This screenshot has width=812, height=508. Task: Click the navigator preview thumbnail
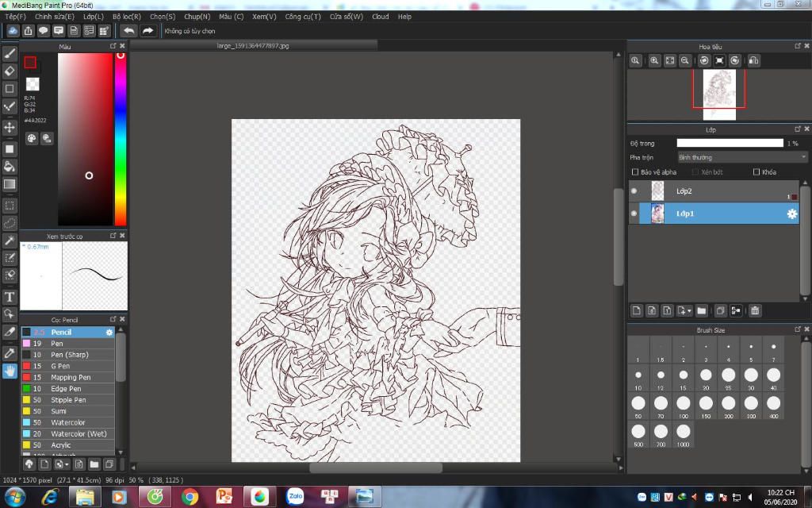pos(719,95)
